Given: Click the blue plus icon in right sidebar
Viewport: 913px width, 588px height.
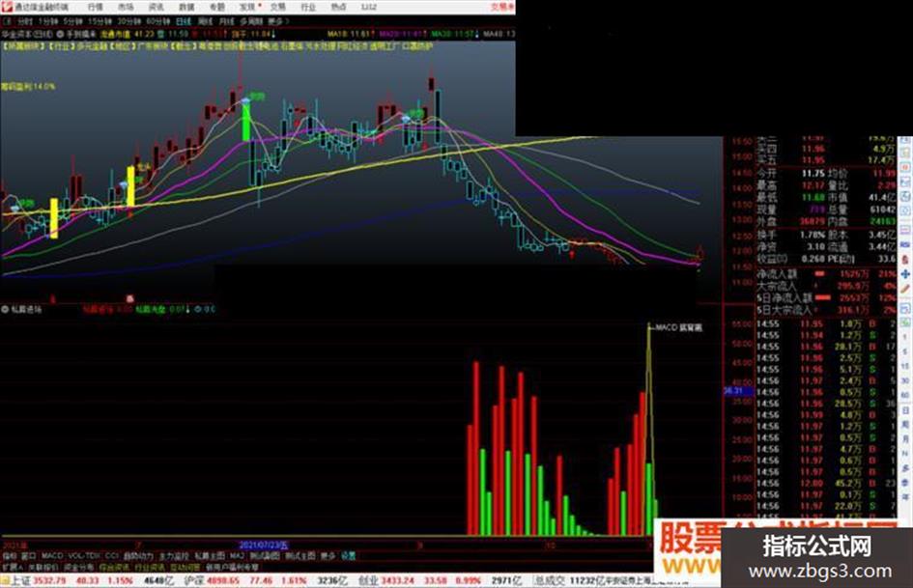Looking at the screenshot, I should pyautogui.click(x=905, y=273).
